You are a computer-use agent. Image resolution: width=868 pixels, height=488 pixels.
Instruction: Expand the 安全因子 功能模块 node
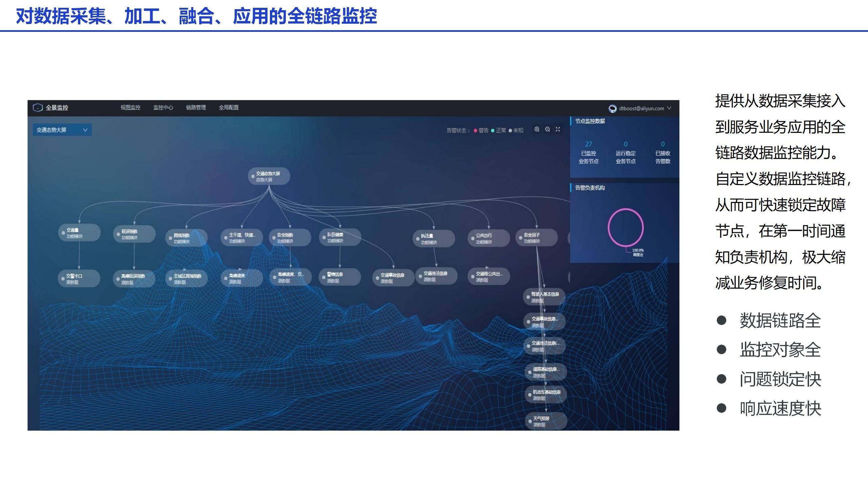tap(537, 238)
